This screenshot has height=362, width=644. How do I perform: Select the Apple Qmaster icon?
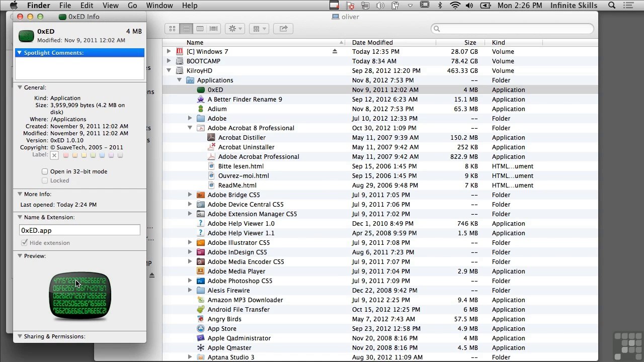201,347
